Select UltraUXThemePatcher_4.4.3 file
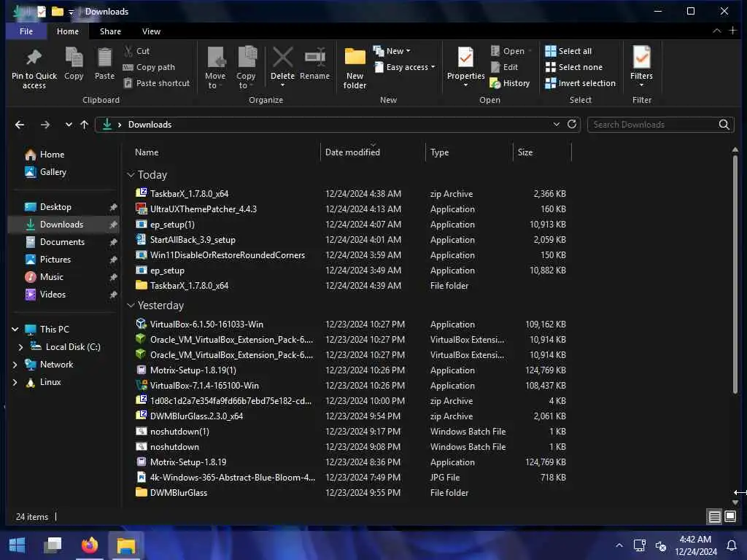 [x=204, y=209]
